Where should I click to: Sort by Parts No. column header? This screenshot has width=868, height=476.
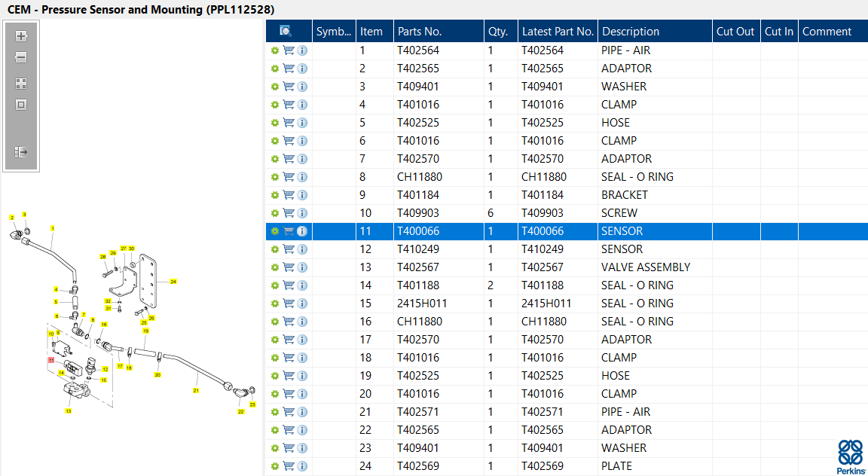click(x=439, y=31)
